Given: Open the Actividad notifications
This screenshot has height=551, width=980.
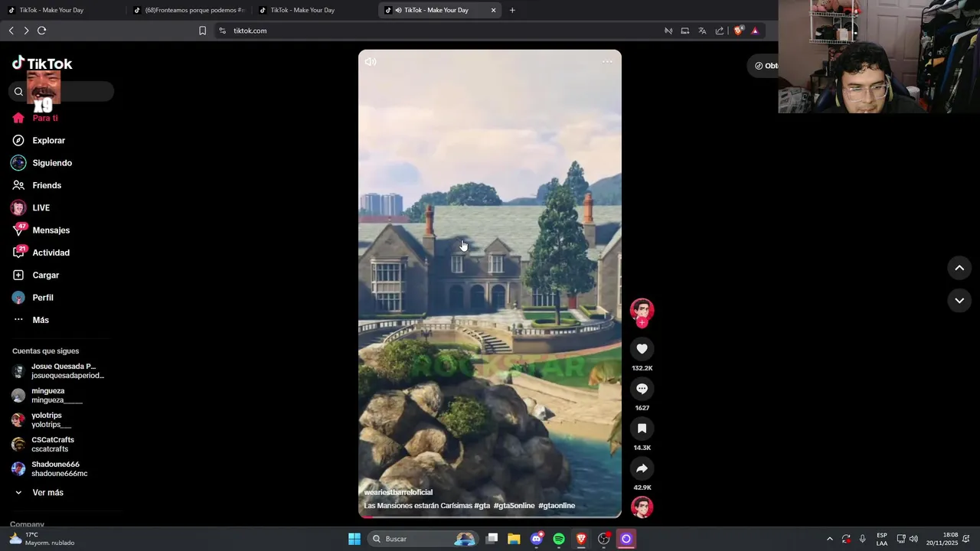Looking at the screenshot, I should [x=41, y=253].
